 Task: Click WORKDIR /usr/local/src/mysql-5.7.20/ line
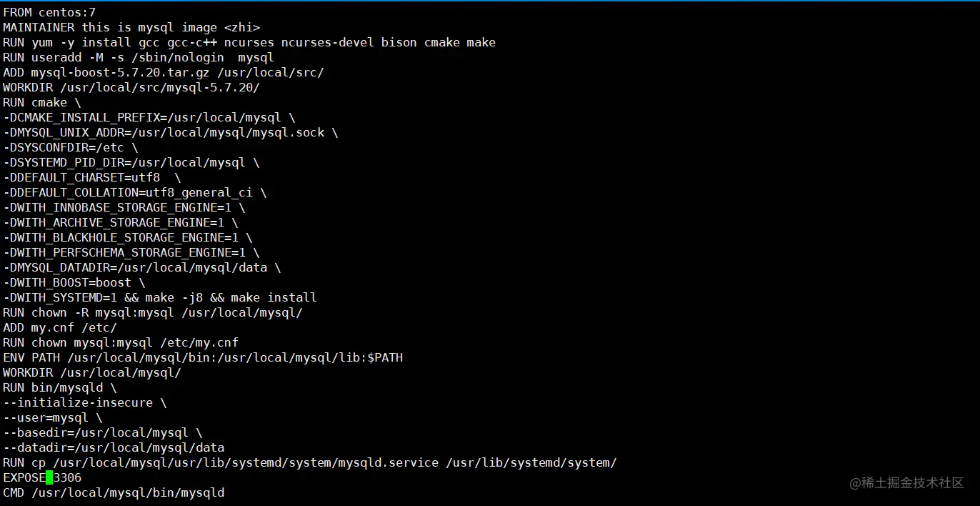[x=131, y=88]
